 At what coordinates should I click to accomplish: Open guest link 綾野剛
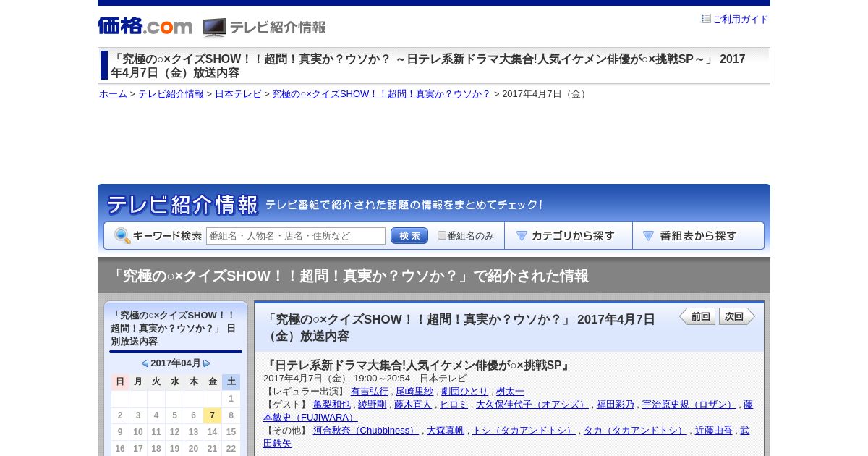pos(372,405)
